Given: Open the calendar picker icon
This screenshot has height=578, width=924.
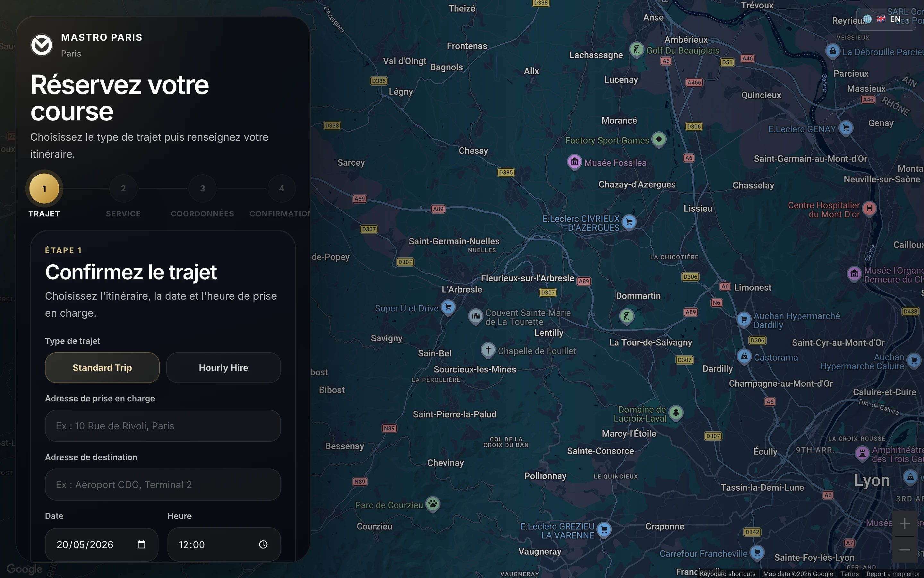Looking at the screenshot, I should point(141,544).
